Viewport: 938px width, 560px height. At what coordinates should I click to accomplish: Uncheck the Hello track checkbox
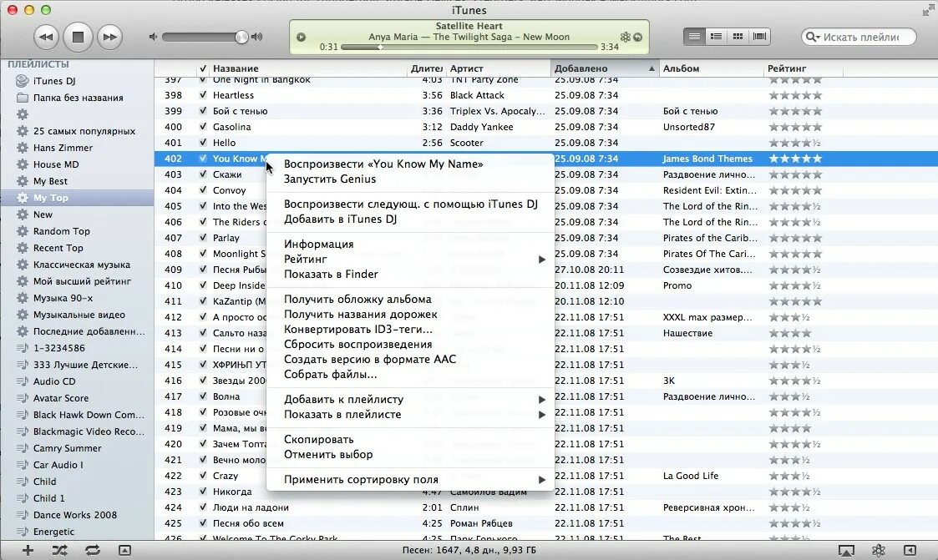pos(203,143)
